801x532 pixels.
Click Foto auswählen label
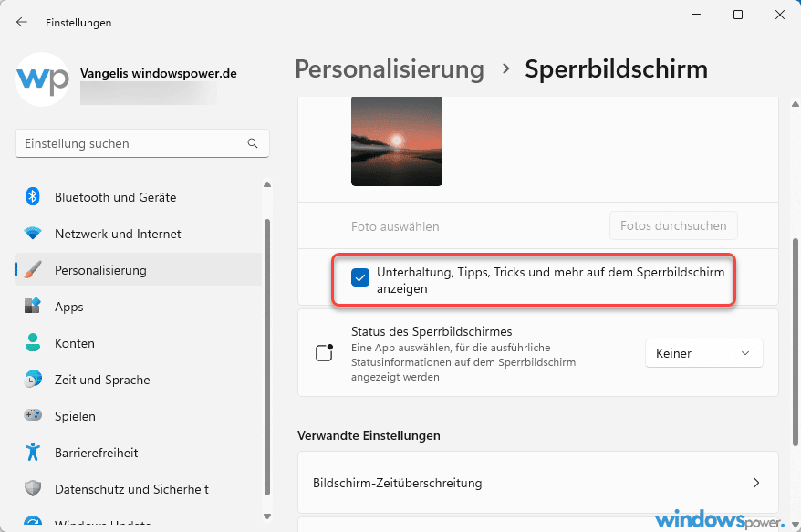click(x=395, y=226)
